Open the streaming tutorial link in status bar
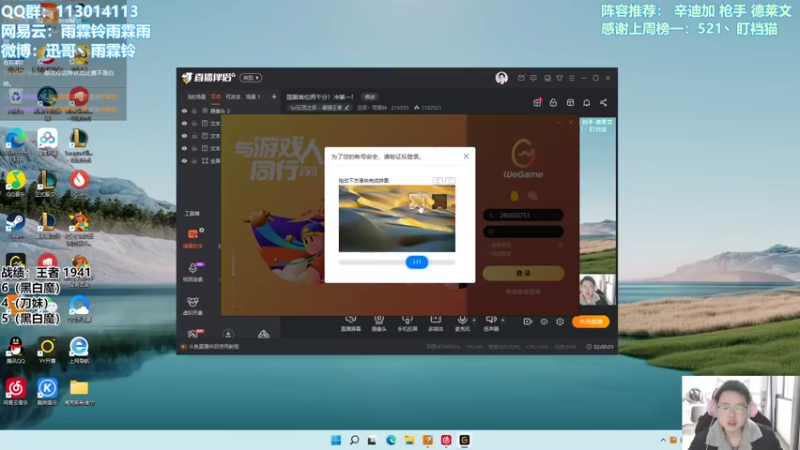 (214, 346)
